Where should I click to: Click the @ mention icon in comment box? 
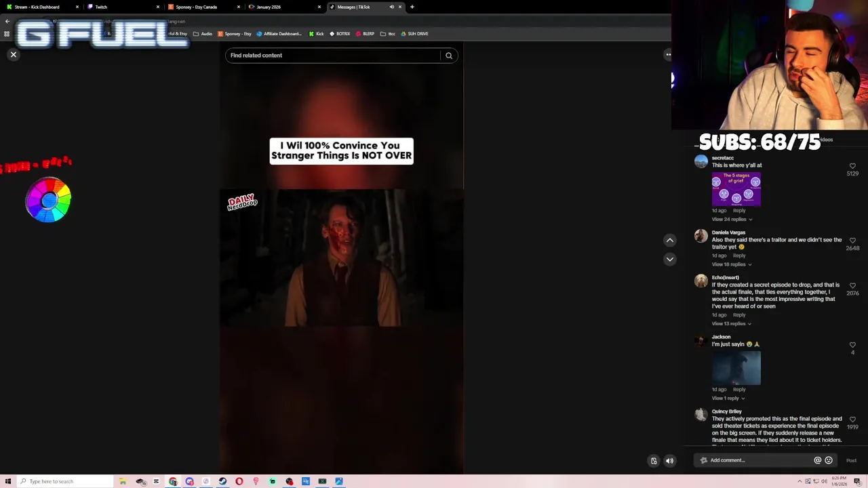click(x=817, y=460)
